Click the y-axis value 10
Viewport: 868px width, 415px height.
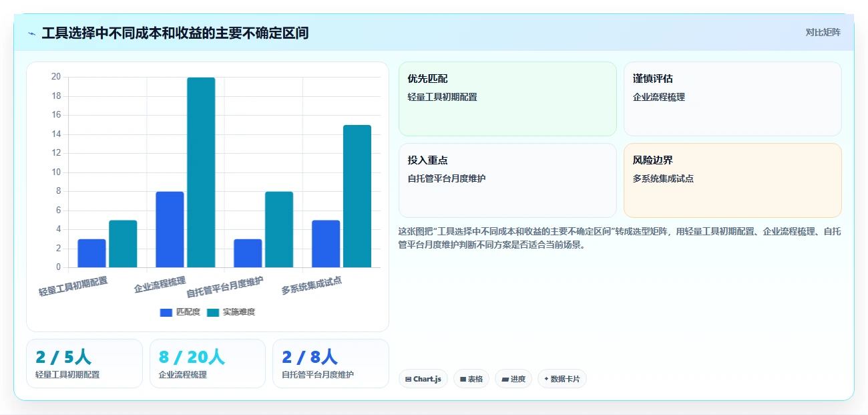pos(56,172)
